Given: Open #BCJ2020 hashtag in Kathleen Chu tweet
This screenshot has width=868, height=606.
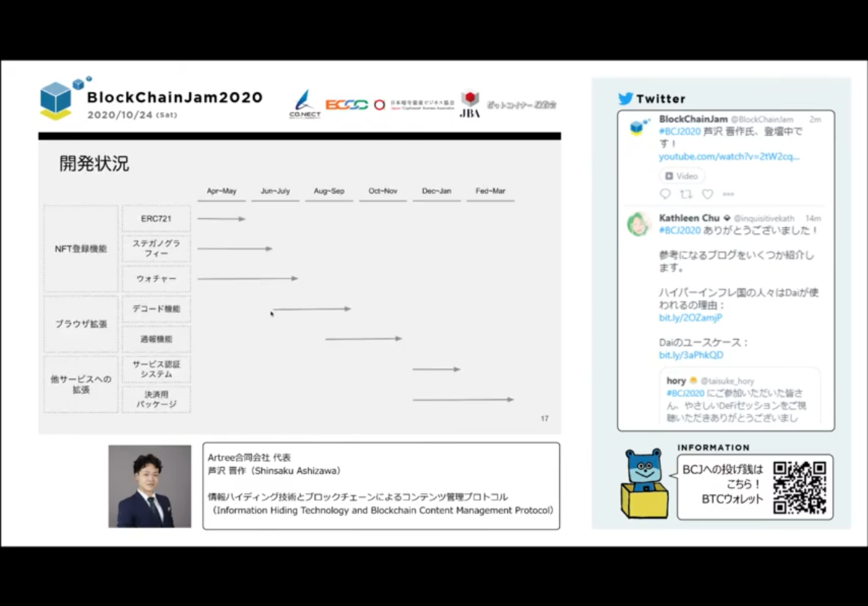Looking at the screenshot, I should tap(679, 231).
